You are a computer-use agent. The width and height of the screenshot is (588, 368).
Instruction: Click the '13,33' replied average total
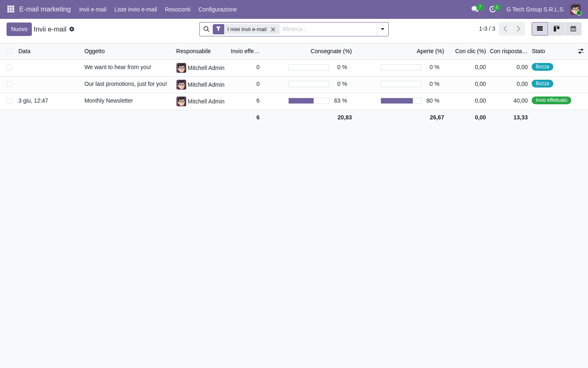521,117
